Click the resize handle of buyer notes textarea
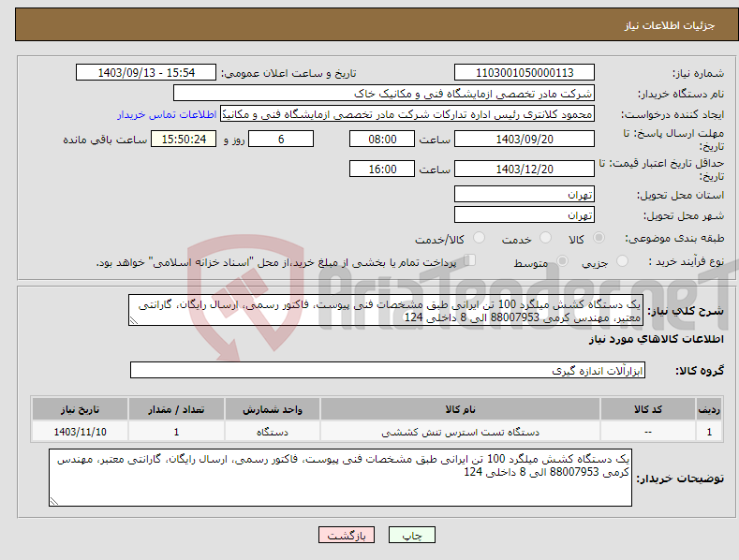This screenshot has height=560, width=739. tap(54, 501)
